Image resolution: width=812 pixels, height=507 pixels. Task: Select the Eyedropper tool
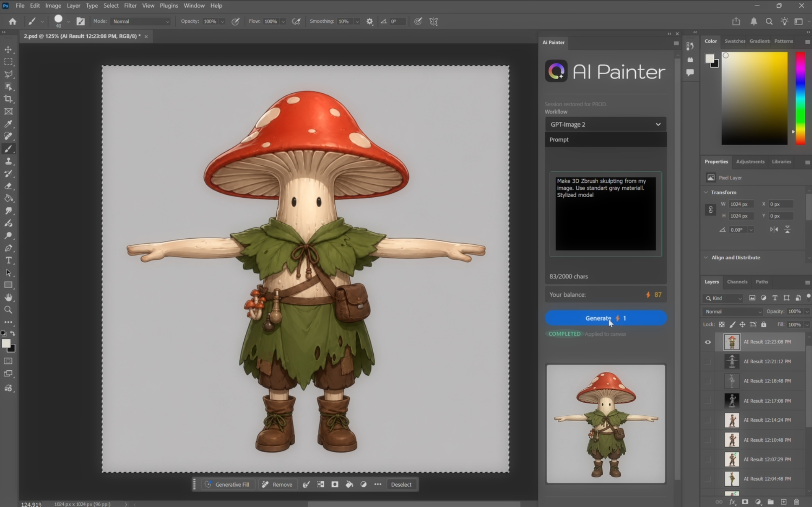[8, 124]
